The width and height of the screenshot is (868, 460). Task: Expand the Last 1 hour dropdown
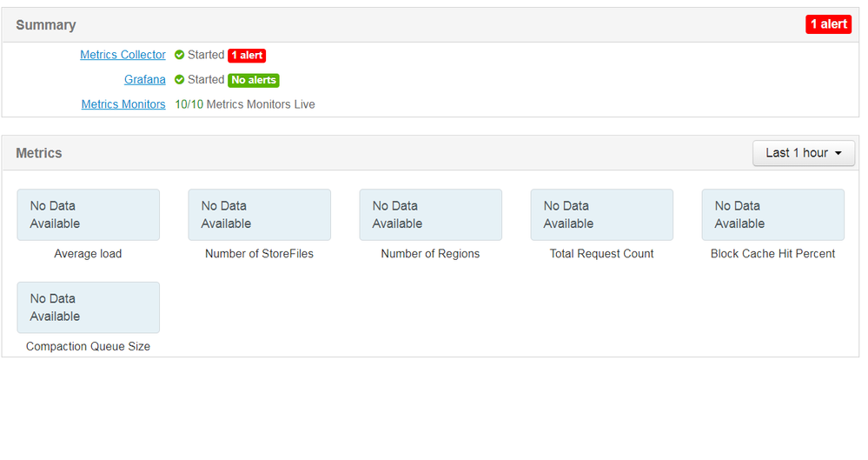click(x=803, y=153)
